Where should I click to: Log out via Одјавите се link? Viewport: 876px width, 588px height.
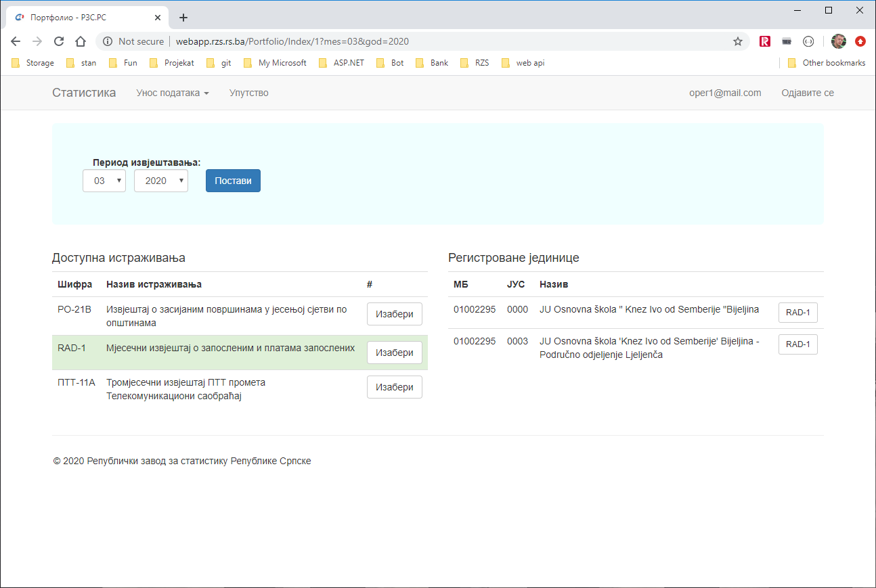(x=807, y=93)
